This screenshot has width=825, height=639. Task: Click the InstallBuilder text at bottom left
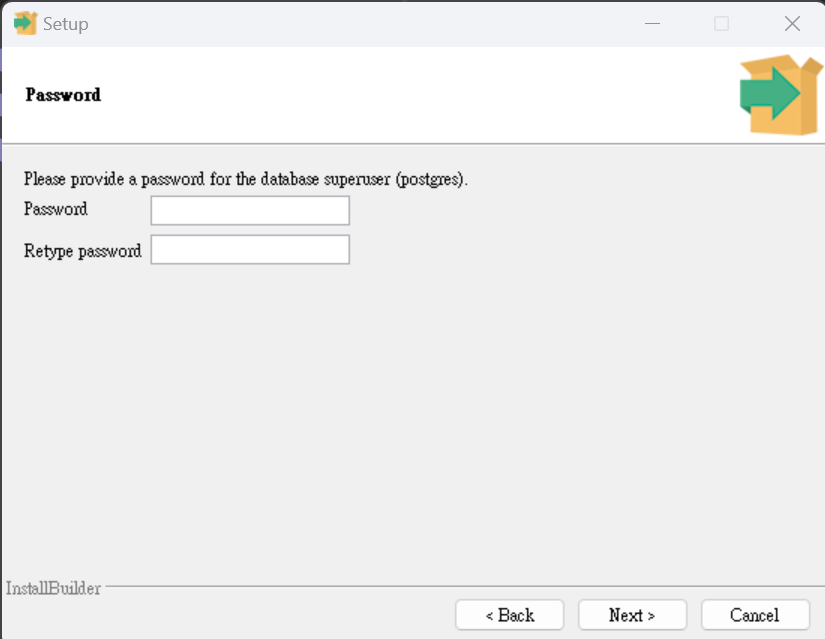(53, 588)
